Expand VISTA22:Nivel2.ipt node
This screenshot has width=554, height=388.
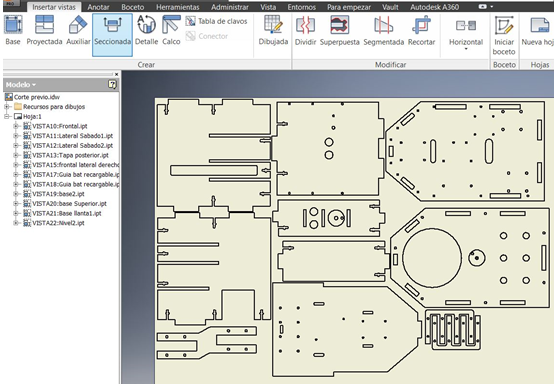click(x=16, y=223)
